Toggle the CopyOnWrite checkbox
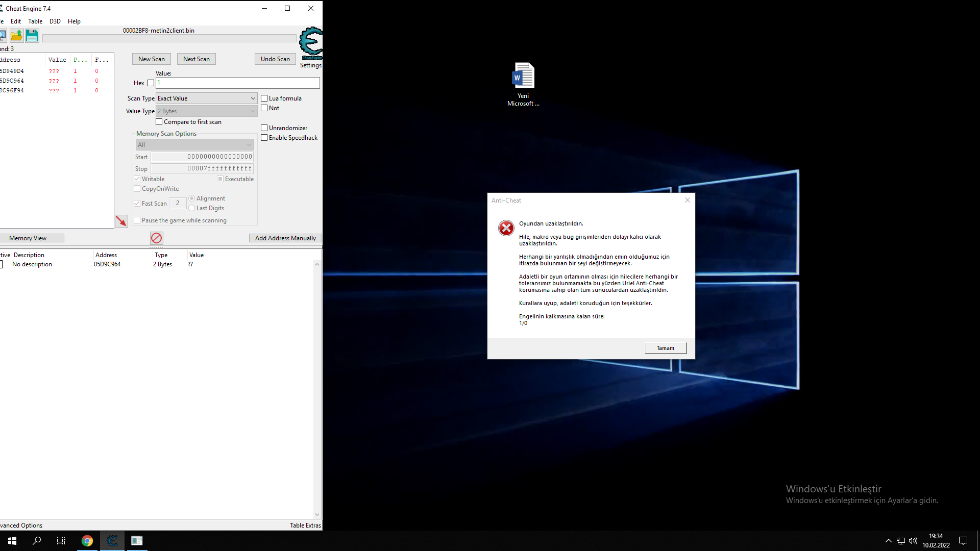Viewport: 980px width, 551px height. [x=137, y=189]
